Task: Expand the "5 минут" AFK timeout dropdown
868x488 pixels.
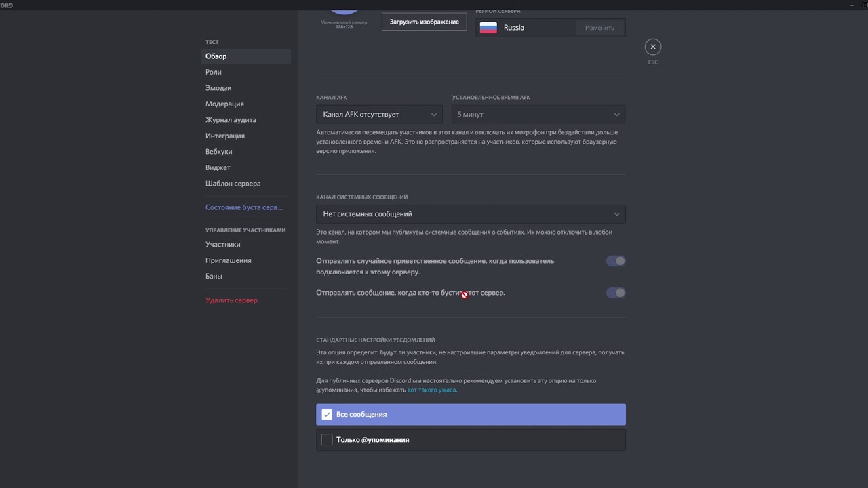Action: [538, 115]
